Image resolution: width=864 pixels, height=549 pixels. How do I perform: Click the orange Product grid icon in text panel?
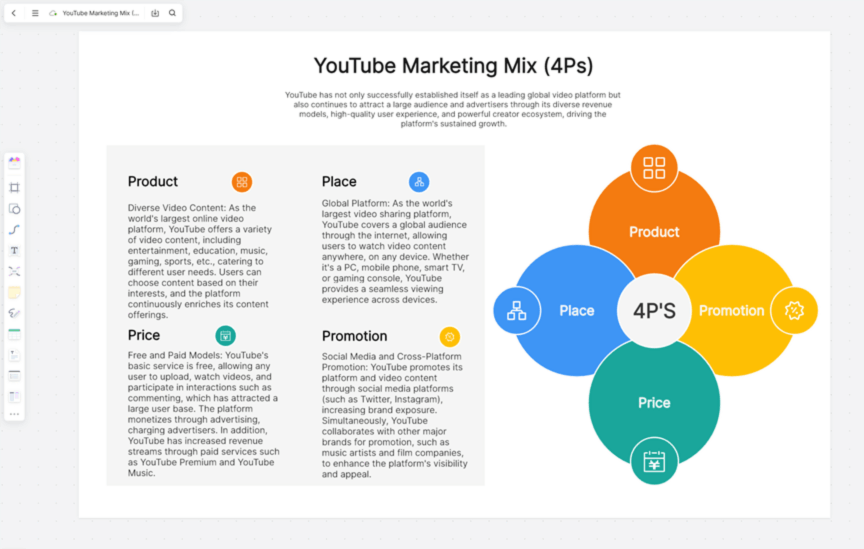point(242,182)
